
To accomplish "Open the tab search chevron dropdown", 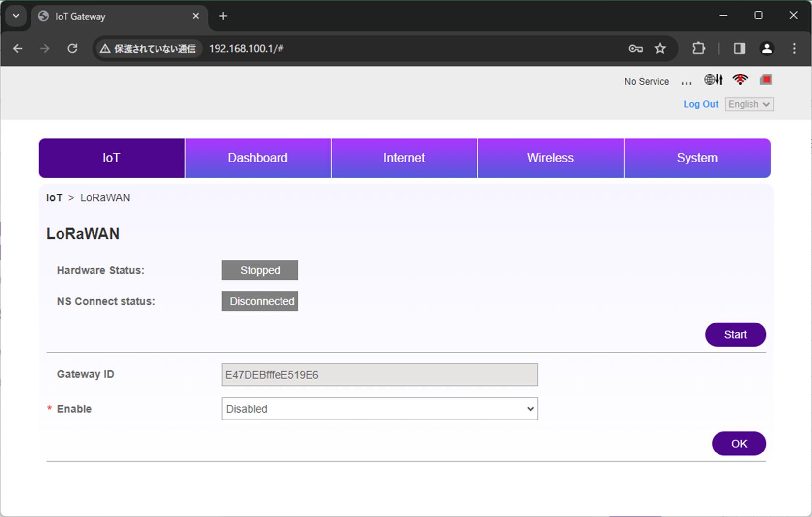I will click(x=16, y=16).
